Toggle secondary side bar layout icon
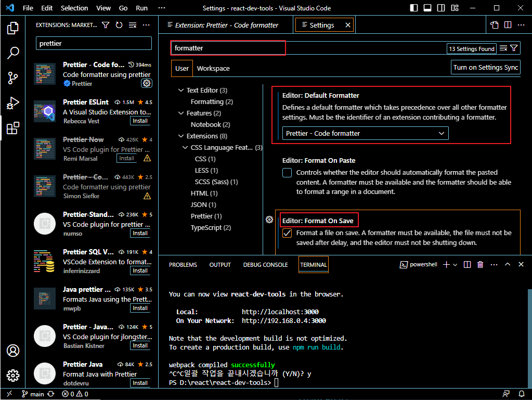 (x=441, y=8)
